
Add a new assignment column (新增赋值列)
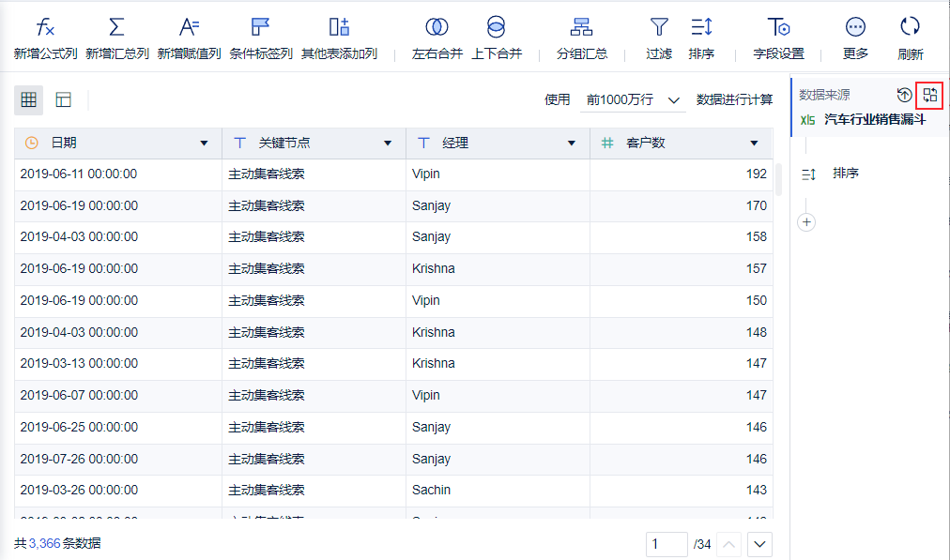(189, 38)
